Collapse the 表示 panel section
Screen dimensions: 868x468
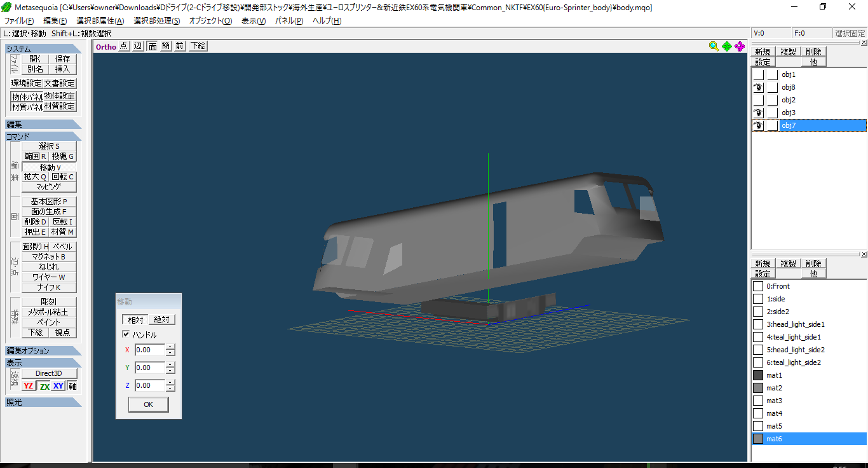(x=43, y=363)
